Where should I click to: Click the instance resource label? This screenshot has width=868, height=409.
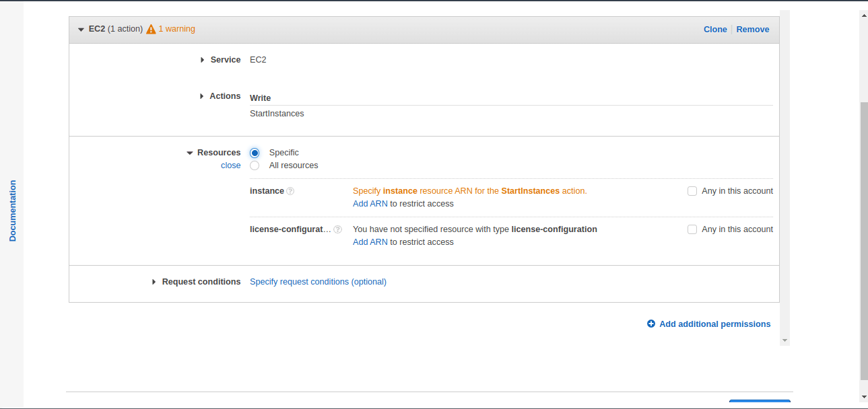point(267,191)
